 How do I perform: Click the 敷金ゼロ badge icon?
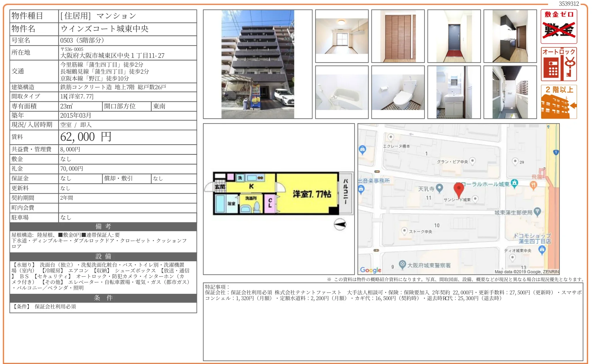click(559, 26)
